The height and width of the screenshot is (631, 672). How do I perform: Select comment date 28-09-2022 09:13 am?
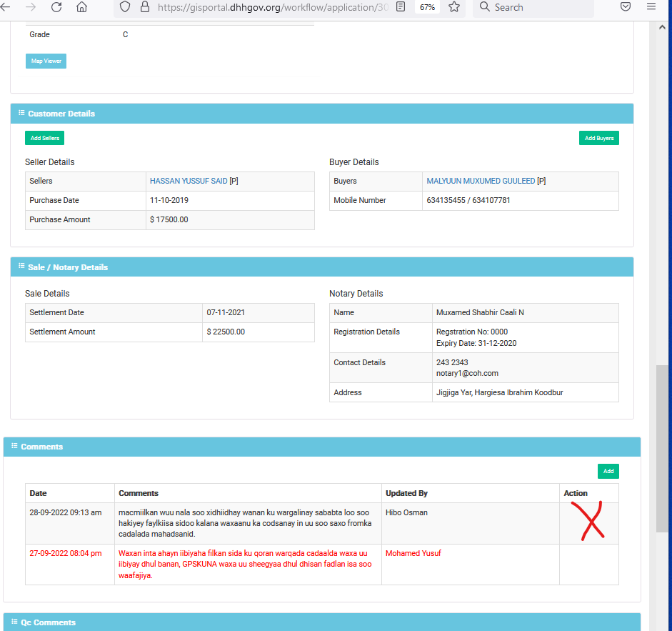(66, 512)
